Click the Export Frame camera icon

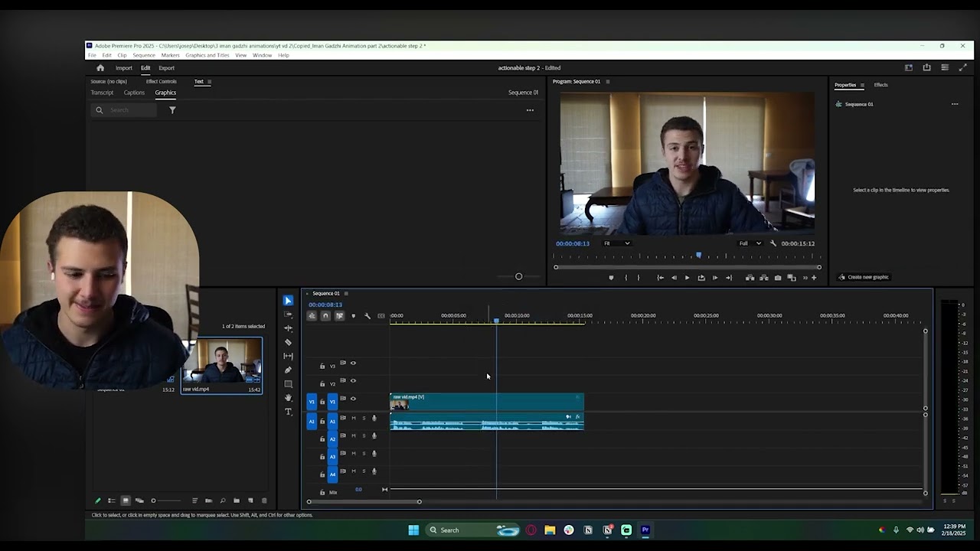778,278
